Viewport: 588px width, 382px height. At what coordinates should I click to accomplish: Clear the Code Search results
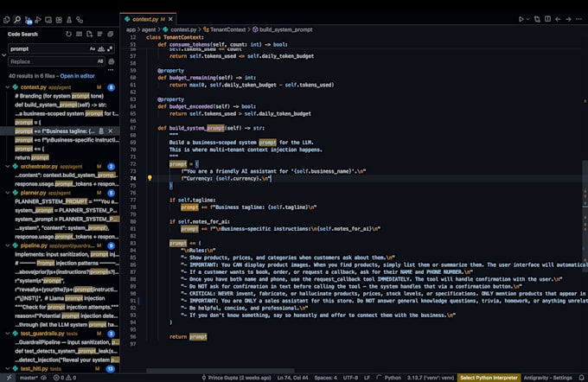pos(79,34)
